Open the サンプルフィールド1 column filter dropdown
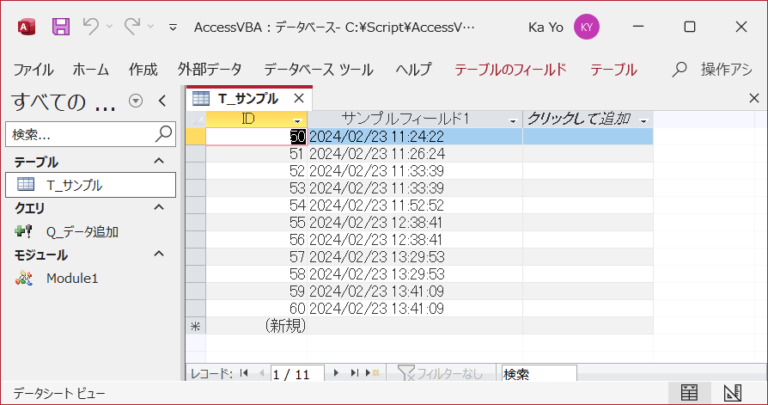768x405 pixels. point(513,120)
